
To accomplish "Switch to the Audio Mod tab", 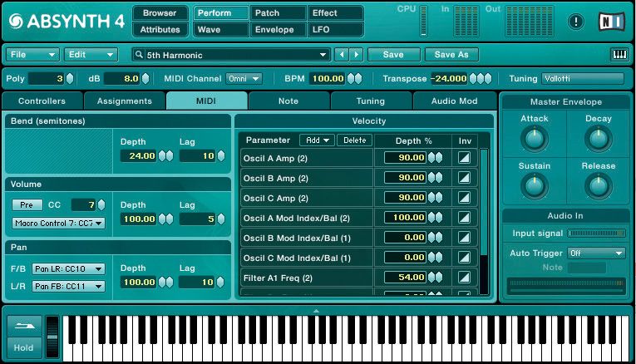I will point(454,101).
